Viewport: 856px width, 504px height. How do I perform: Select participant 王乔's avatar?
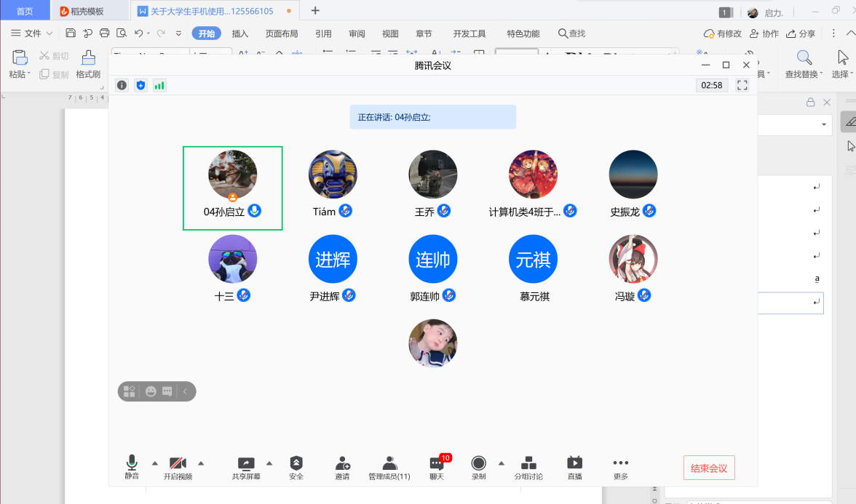pos(432,175)
